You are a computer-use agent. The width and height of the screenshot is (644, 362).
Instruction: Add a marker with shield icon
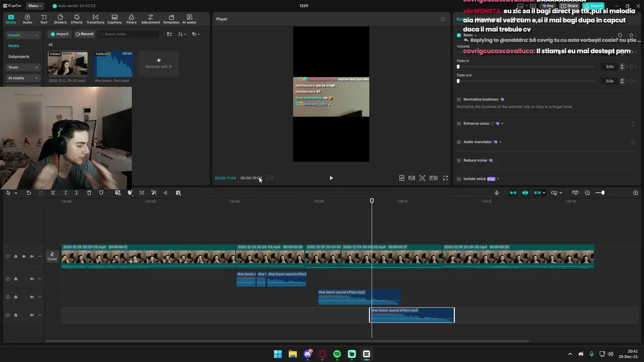pos(101,193)
